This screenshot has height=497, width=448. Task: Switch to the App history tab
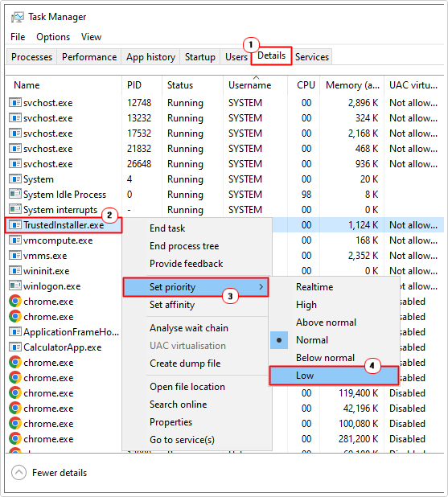150,57
